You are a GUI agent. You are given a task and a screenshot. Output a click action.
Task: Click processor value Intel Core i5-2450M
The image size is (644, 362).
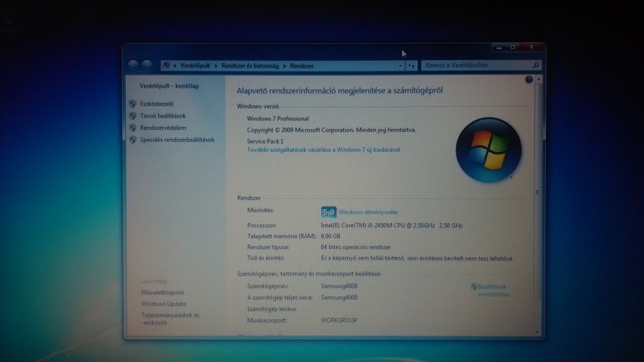coord(391,225)
